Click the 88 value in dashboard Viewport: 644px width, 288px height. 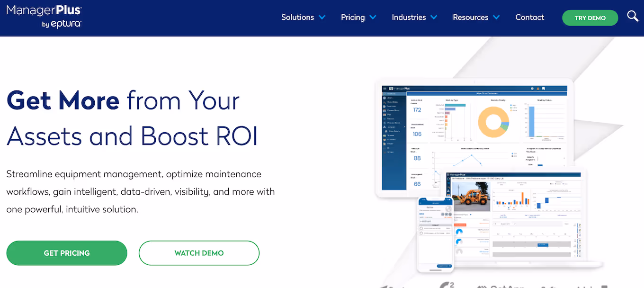pos(417,158)
